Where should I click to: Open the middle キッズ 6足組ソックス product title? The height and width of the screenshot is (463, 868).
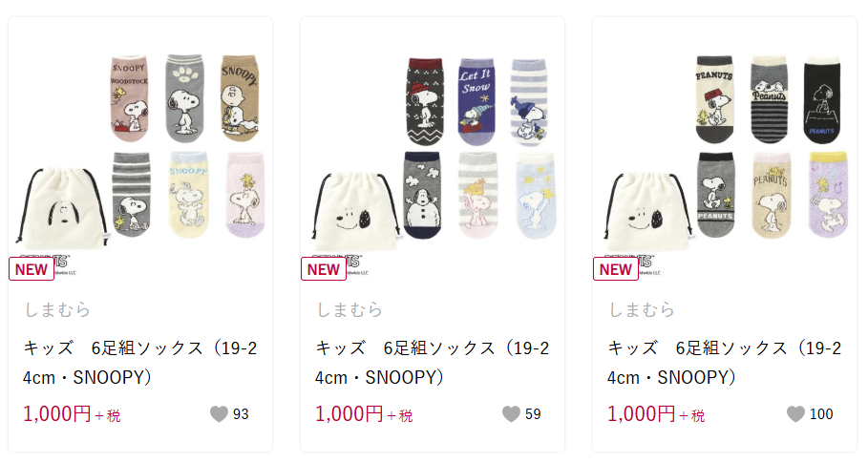click(433, 363)
